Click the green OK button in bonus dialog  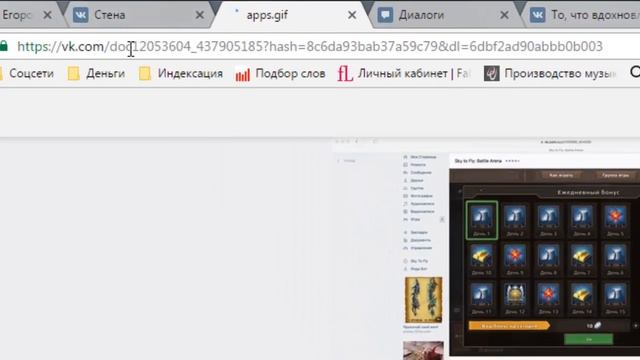pos(588,339)
